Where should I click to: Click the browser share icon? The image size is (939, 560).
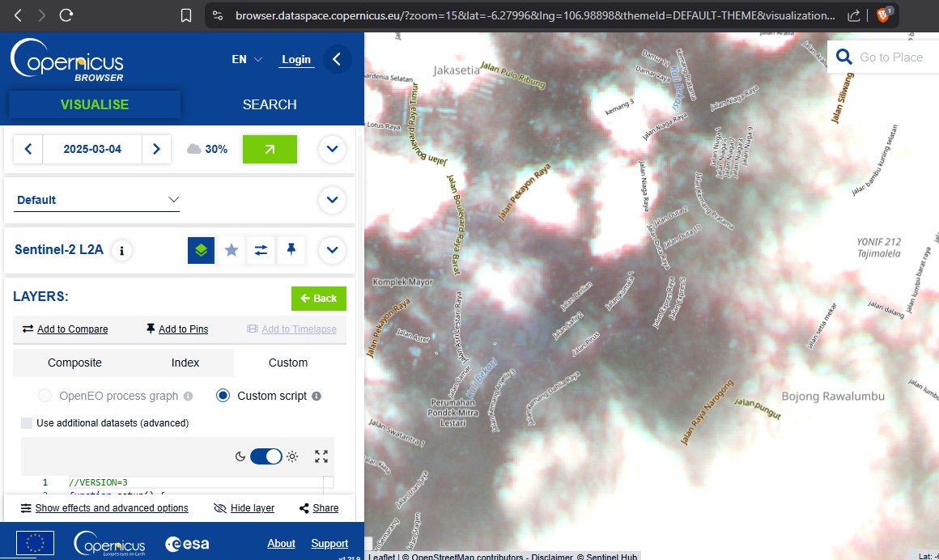854,15
